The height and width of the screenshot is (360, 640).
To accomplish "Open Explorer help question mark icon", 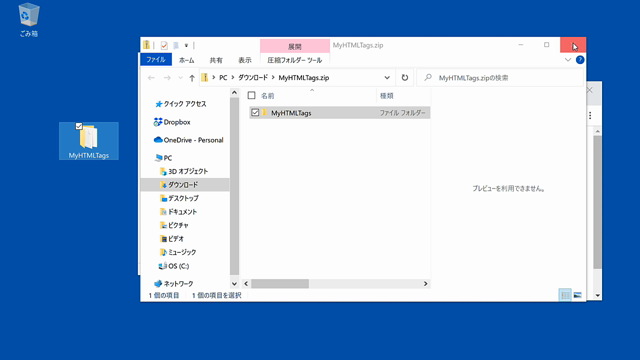I will tap(580, 60).
